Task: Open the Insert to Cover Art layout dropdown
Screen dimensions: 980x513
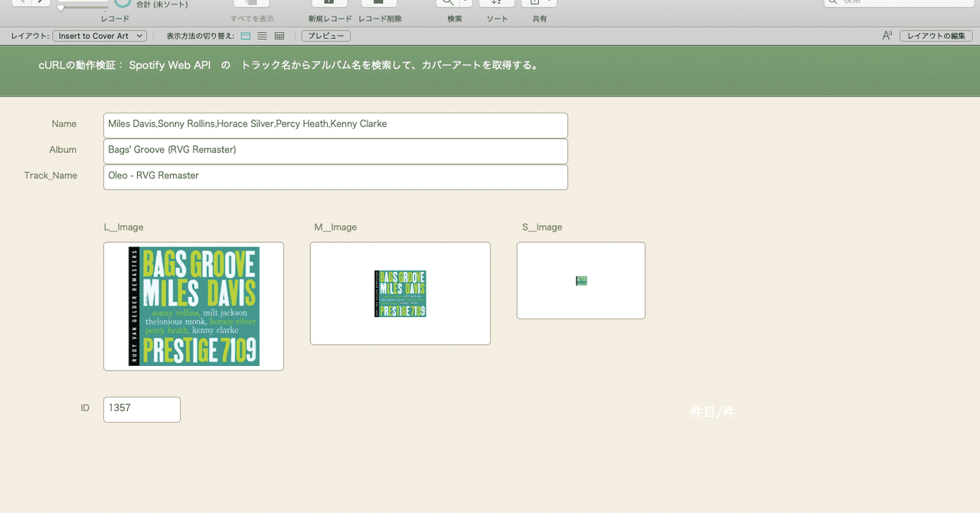Action: [x=100, y=36]
